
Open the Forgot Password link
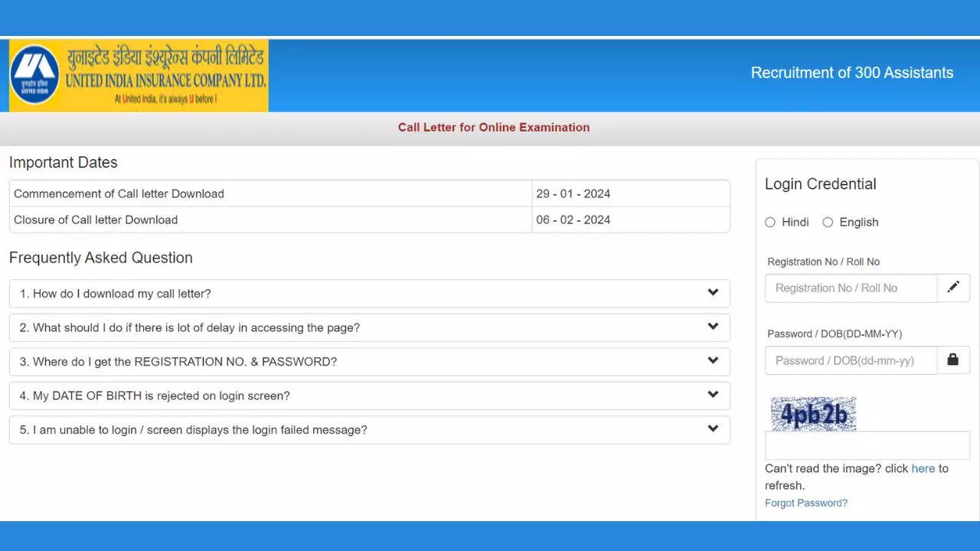pyautogui.click(x=806, y=503)
